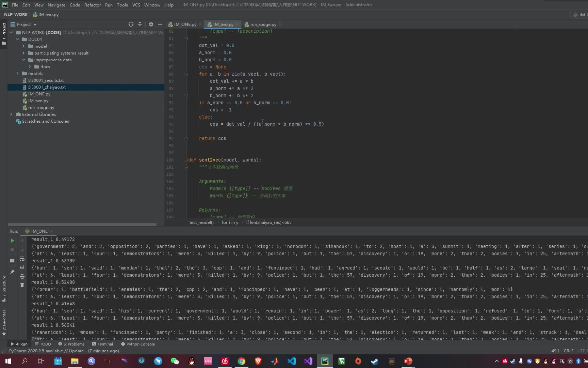Pin the Run tool window
Image resolution: width=588 pixels, height=368 pixels.
[x=13, y=271]
